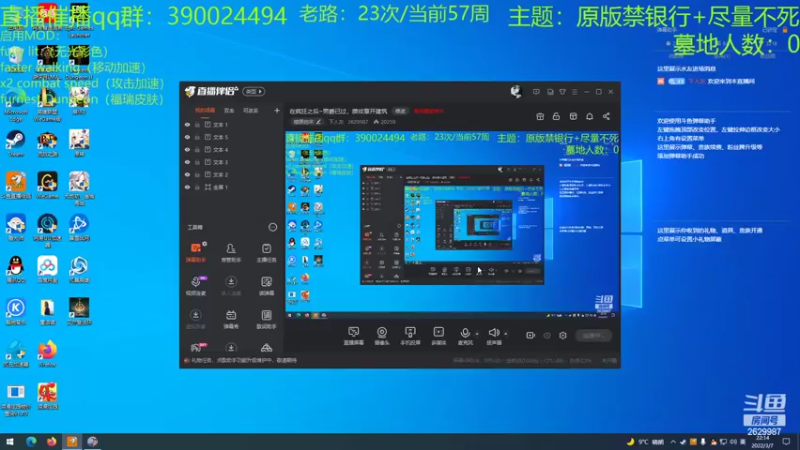The width and height of the screenshot is (800, 450).
Task: Open the mode switcher pill beside logo
Action: (x=254, y=91)
